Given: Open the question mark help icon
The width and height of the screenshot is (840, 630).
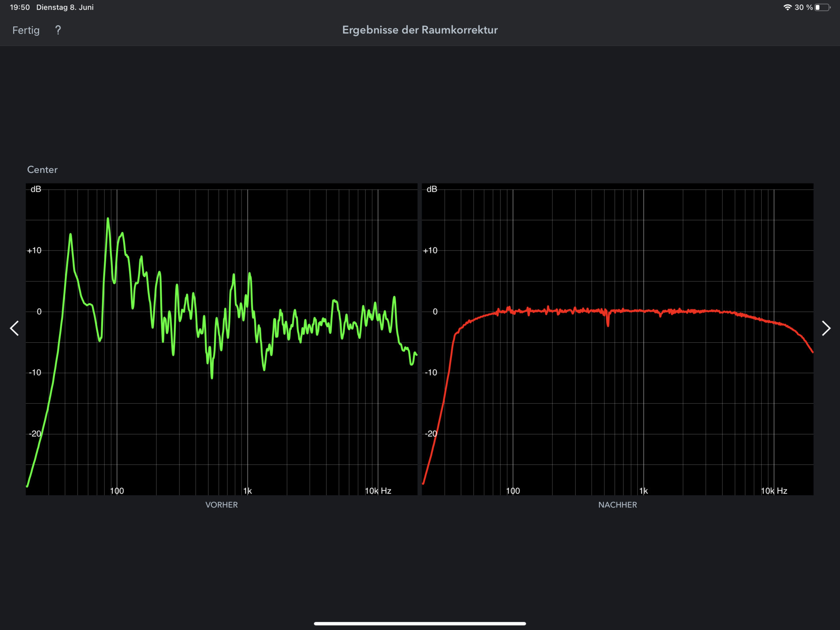Looking at the screenshot, I should 58,30.
